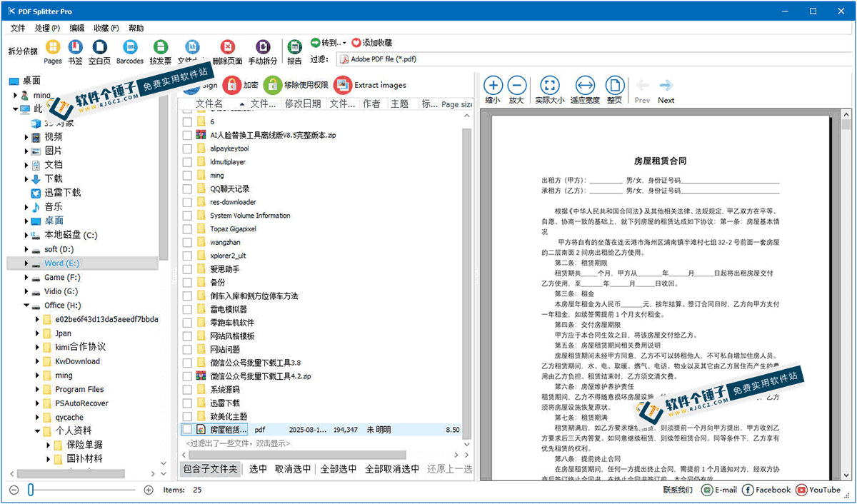Open the 文件 menu

pyautogui.click(x=18, y=28)
